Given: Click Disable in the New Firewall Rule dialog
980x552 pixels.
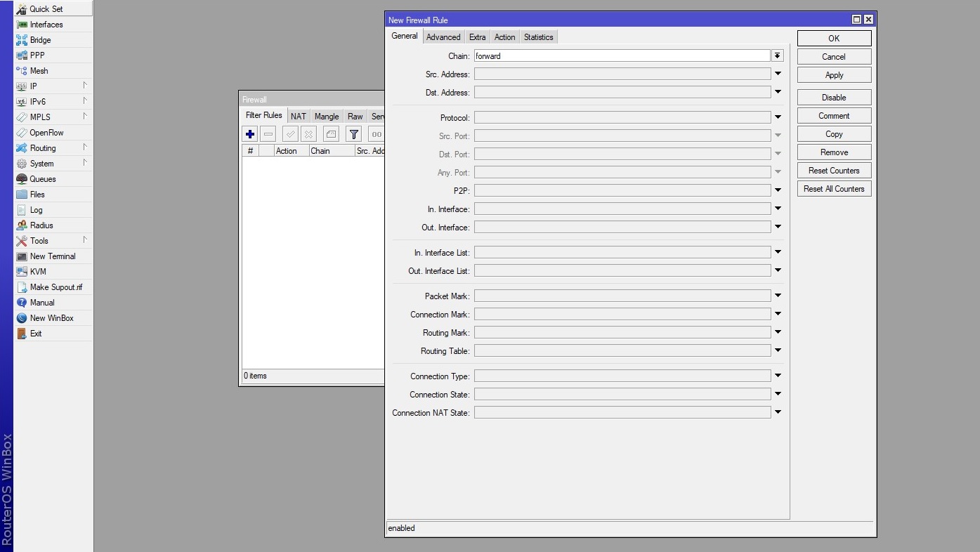Looking at the screenshot, I should tap(833, 96).
